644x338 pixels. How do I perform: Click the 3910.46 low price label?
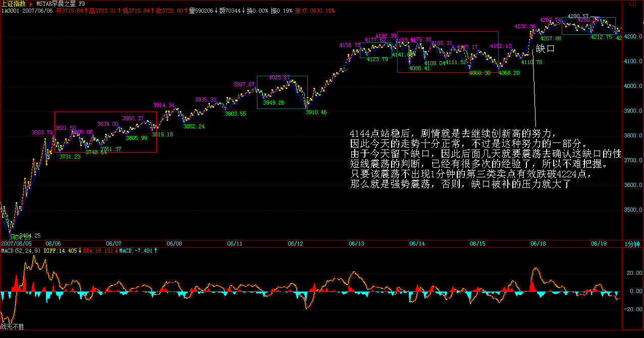click(x=316, y=112)
